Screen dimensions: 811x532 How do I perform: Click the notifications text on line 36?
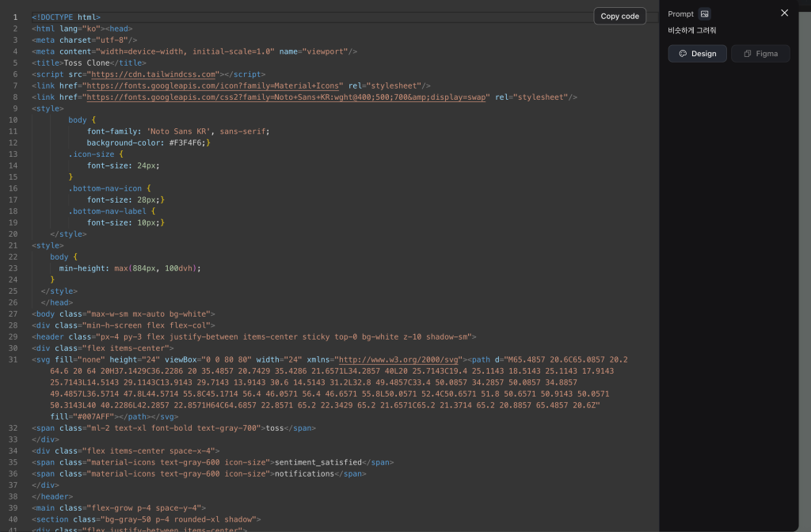tap(303, 473)
